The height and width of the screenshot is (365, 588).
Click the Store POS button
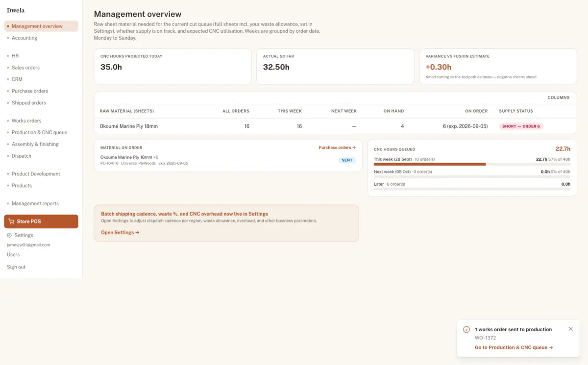click(x=41, y=221)
